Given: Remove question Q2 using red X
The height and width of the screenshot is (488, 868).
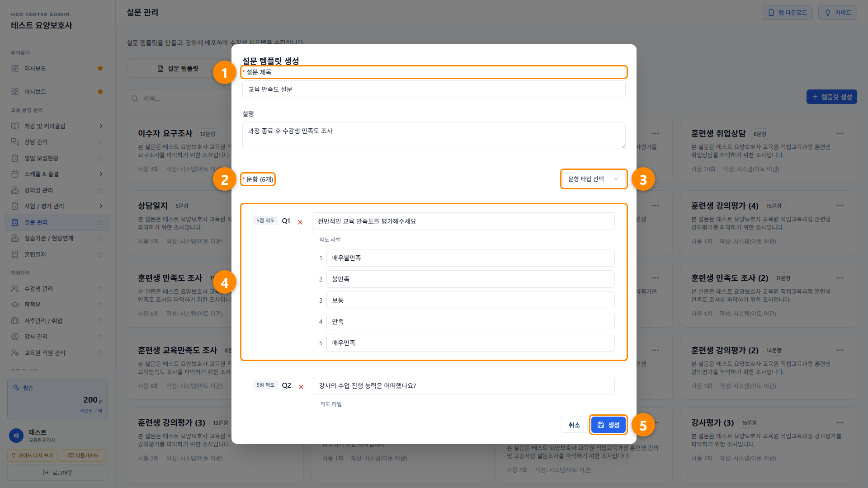Looking at the screenshot, I should [x=301, y=386].
